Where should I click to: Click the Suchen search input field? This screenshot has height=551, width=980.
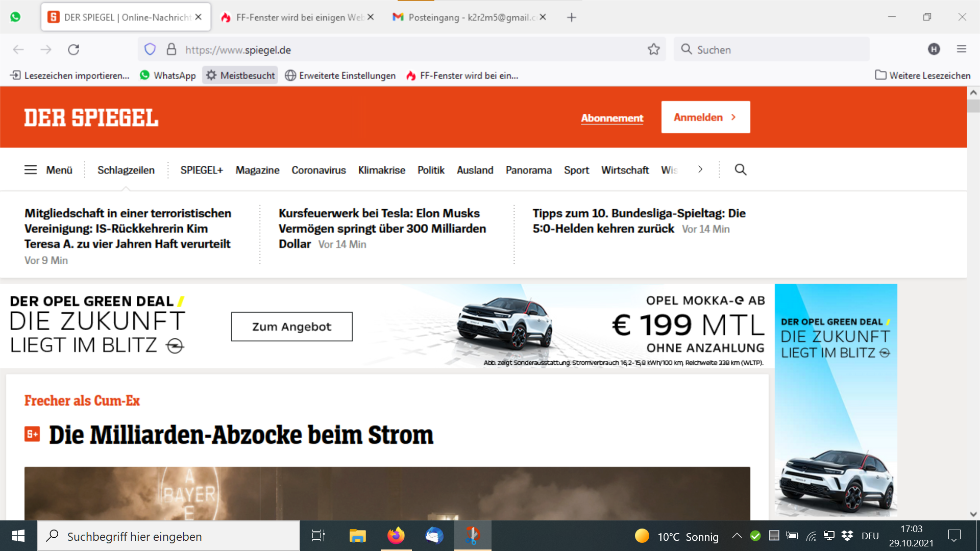point(776,49)
